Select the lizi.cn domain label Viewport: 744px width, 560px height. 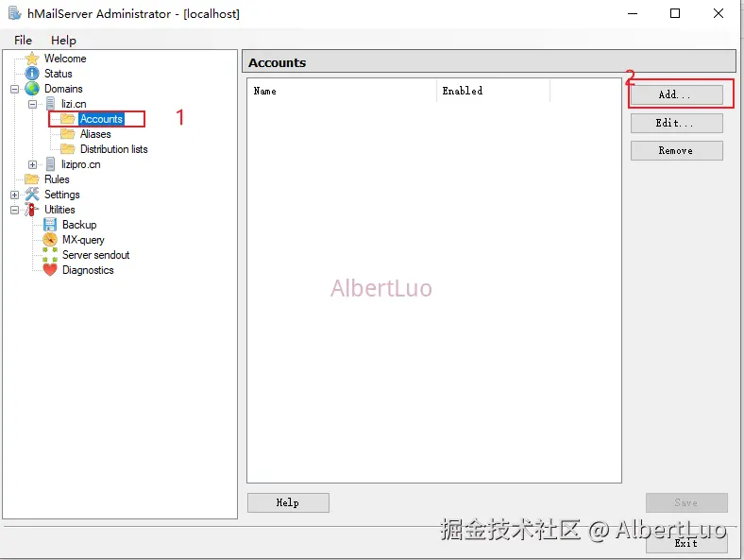(74, 104)
